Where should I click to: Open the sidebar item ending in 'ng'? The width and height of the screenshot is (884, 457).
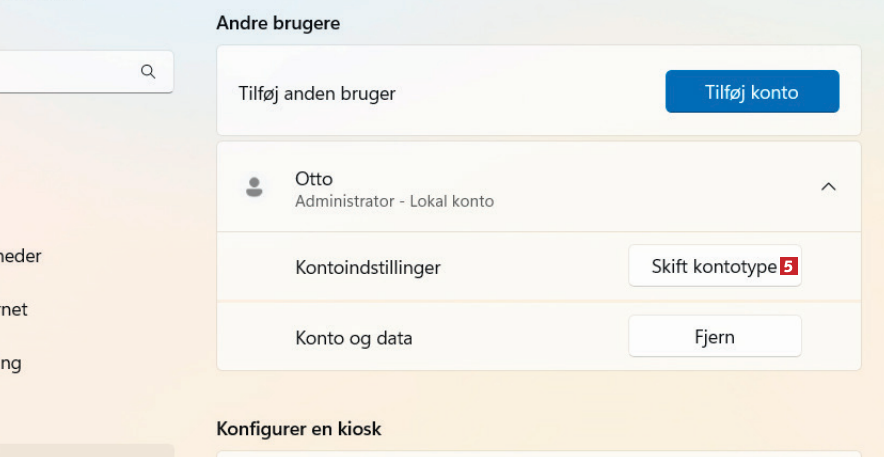10,364
